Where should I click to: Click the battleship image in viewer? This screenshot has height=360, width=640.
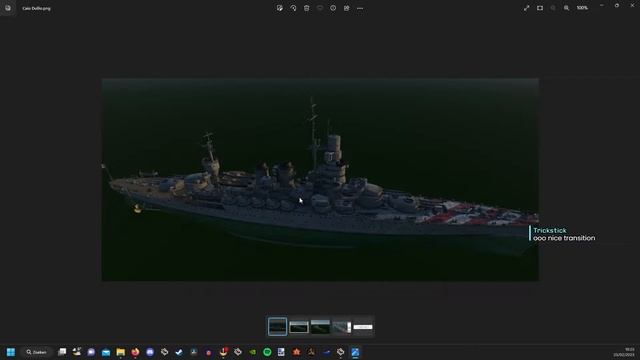[x=320, y=180]
